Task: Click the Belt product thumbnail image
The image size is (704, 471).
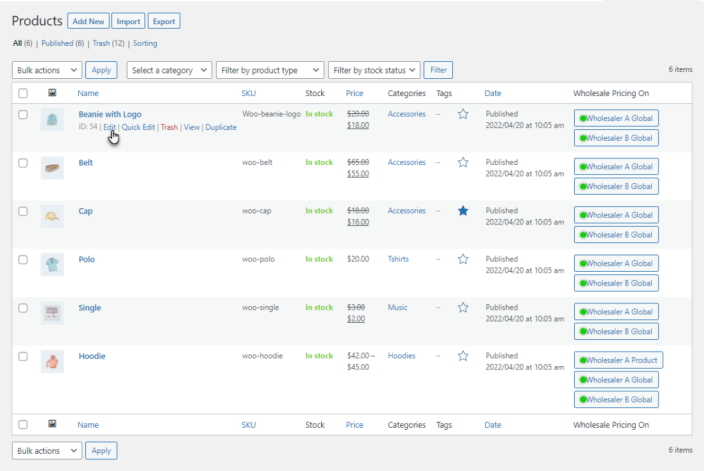Action: 52,168
